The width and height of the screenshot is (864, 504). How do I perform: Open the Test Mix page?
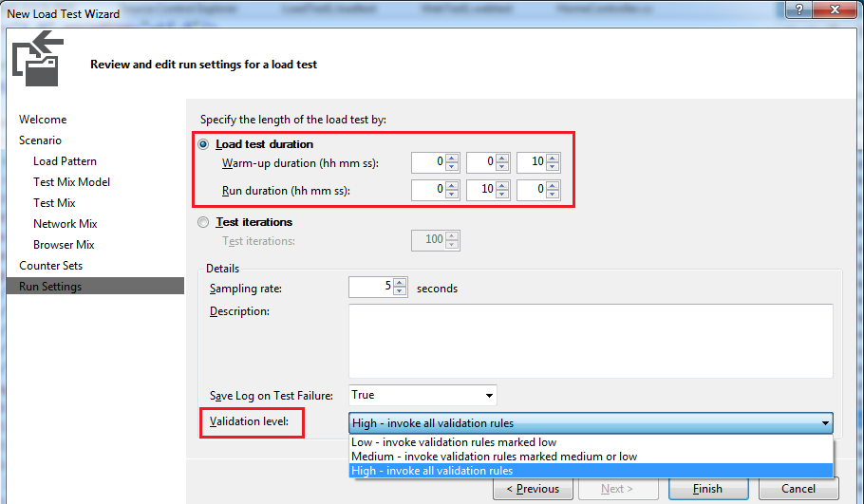54,203
